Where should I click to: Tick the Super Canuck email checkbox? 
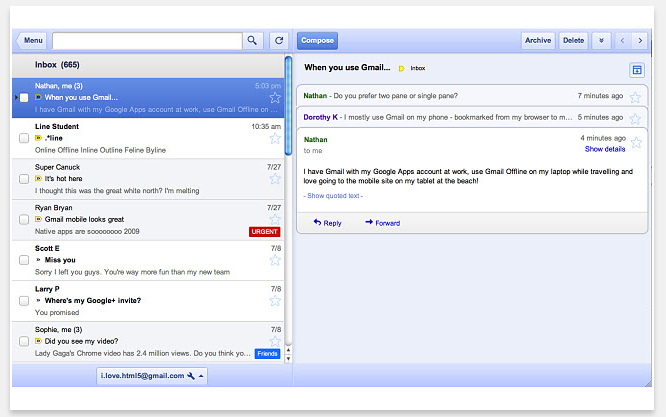pos(24,179)
